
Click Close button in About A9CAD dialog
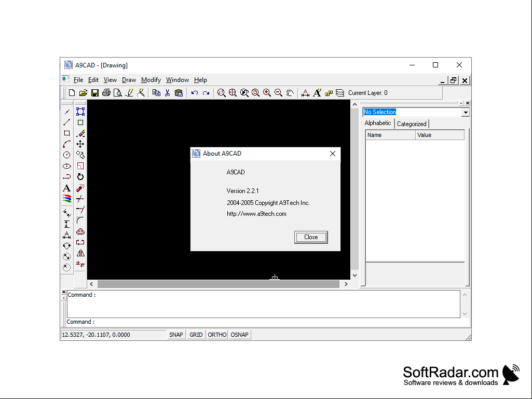click(311, 237)
